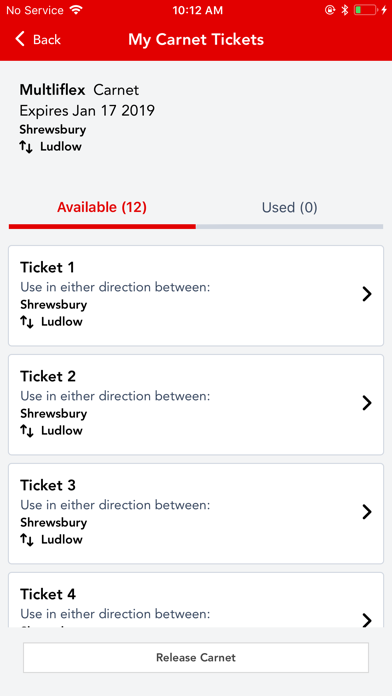392x696 pixels.
Task: Open Ticket 4 chevron arrow
Action: point(367,620)
